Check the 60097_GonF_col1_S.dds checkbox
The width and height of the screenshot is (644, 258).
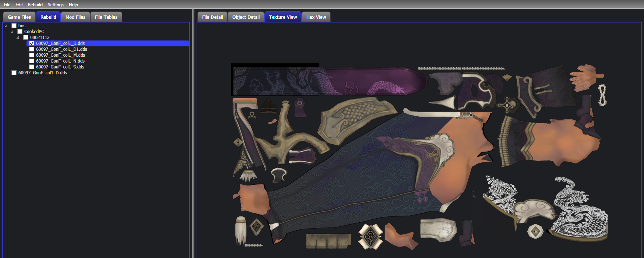[32, 67]
